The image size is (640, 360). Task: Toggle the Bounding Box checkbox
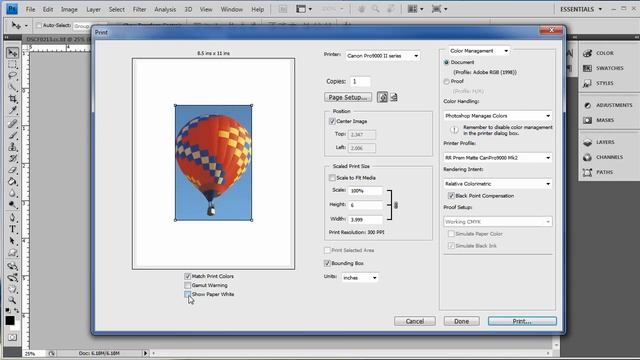(327, 263)
